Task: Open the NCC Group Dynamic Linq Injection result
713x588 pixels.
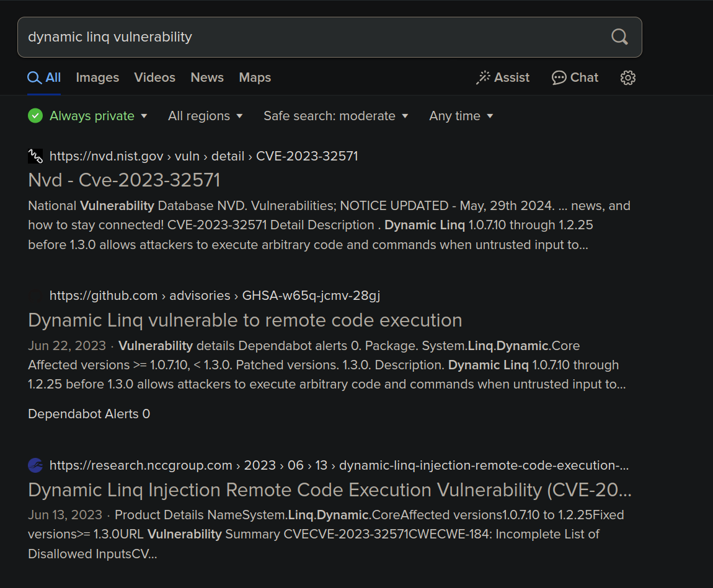Action: click(329, 489)
